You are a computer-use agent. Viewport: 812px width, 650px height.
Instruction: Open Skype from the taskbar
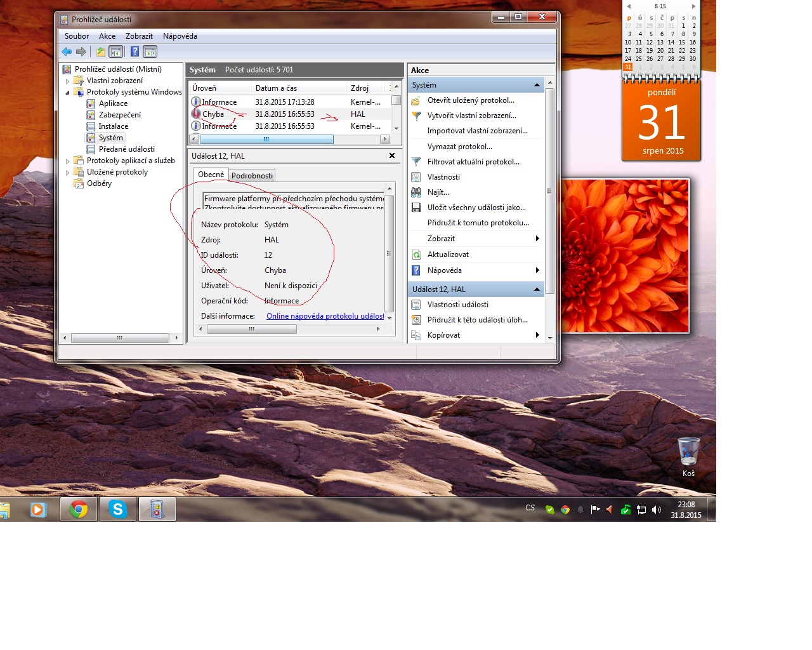click(x=118, y=509)
